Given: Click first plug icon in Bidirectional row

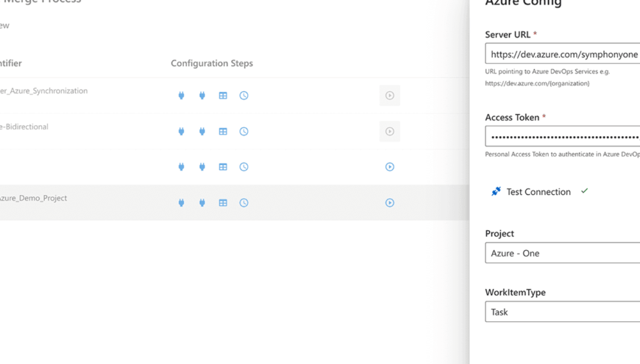Looking at the screenshot, I should [181, 132].
